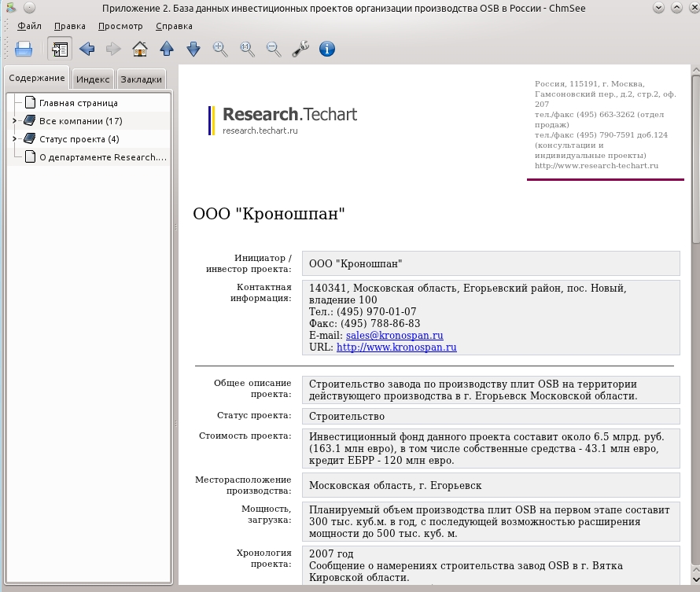Click the Все компании book icon
700x592 pixels.
click(29, 120)
